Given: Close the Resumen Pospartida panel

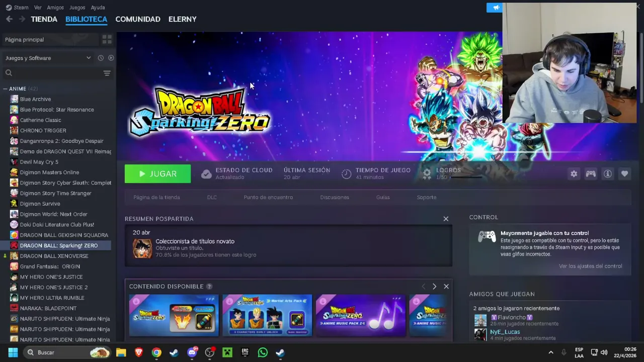Looking at the screenshot, I should click(446, 219).
